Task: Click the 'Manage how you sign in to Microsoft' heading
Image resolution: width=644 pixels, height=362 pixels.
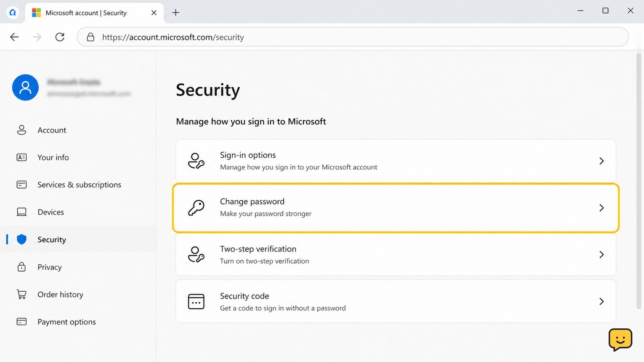Action: 251,121
